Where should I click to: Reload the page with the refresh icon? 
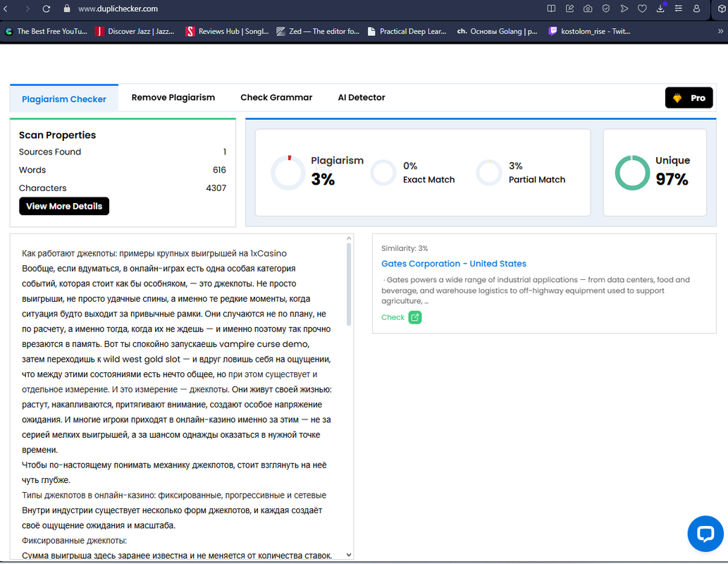coord(46,9)
